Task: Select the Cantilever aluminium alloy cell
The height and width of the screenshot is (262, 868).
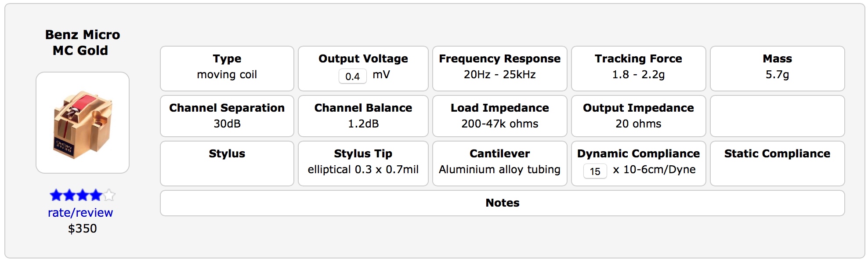Action: click(499, 164)
